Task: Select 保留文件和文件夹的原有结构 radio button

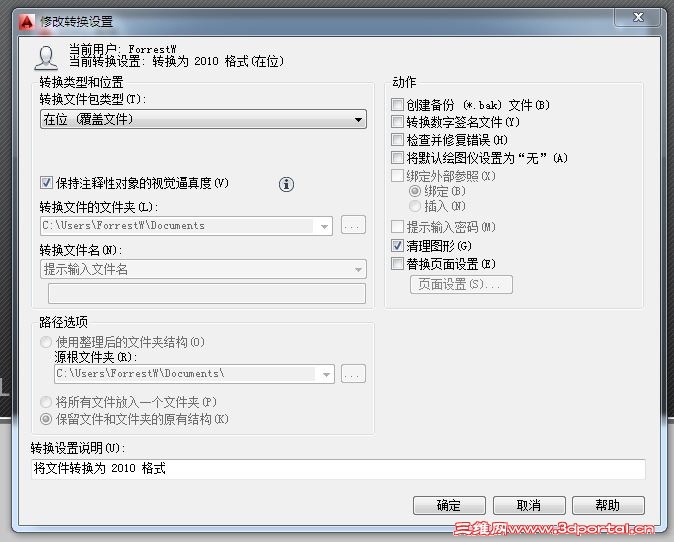Action: click(x=46, y=419)
